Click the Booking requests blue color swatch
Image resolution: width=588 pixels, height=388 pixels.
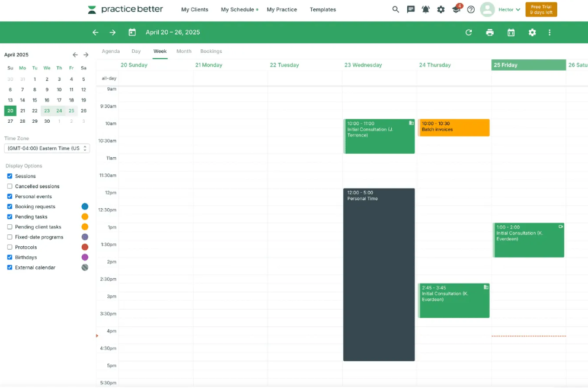tap(85, 206)
